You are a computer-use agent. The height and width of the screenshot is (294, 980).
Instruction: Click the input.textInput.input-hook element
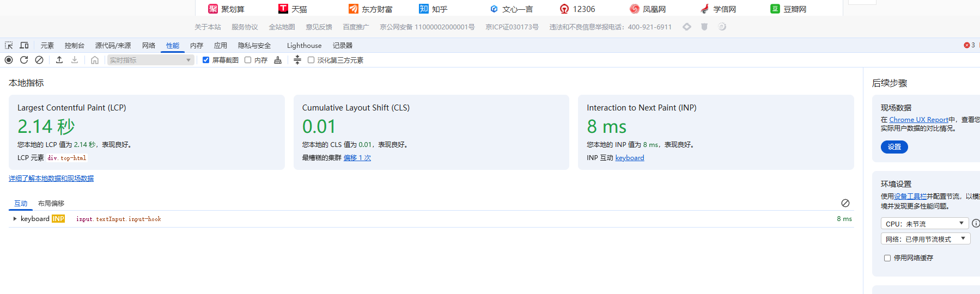click(x=119, y=219)
